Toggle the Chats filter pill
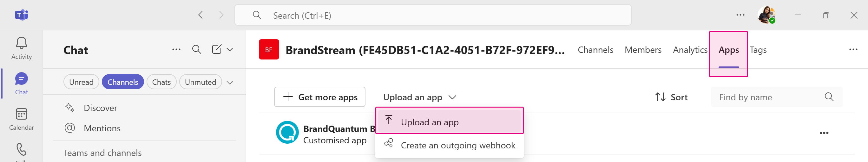Image resolution: width=868 pixels, height=162 pixels. [x=161, y=82]
